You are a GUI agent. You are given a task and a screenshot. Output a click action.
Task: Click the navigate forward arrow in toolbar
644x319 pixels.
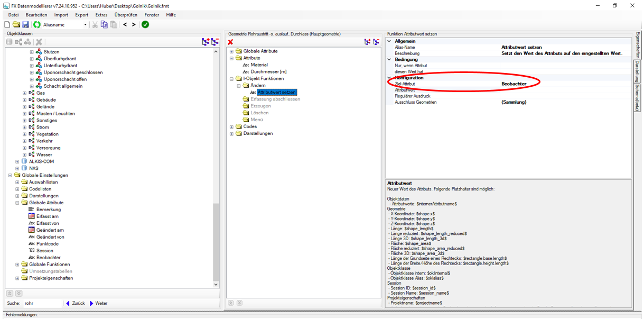(134, 24)
